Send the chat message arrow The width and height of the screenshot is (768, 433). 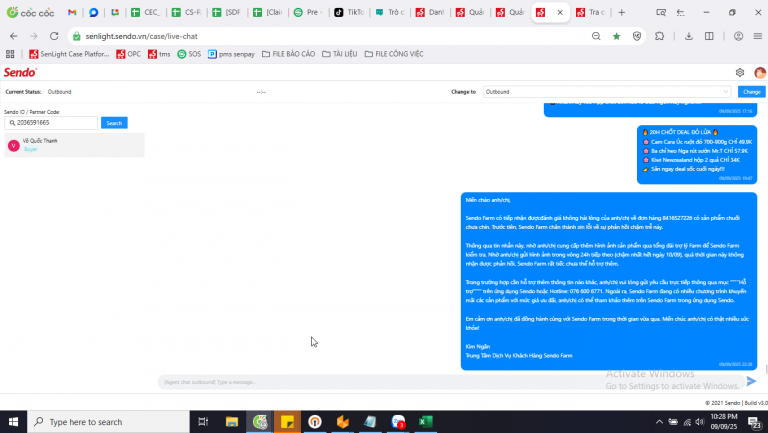click(751, 381)
